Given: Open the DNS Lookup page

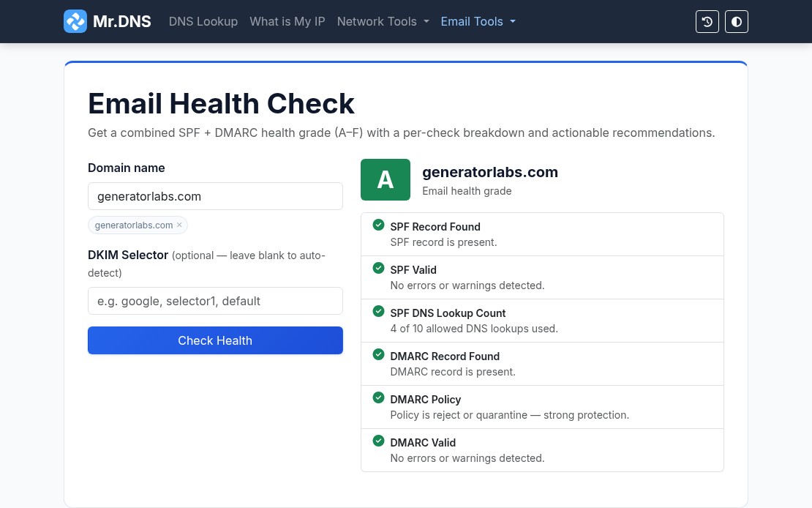Looking at the screenshot, I should tap(203, 21).
